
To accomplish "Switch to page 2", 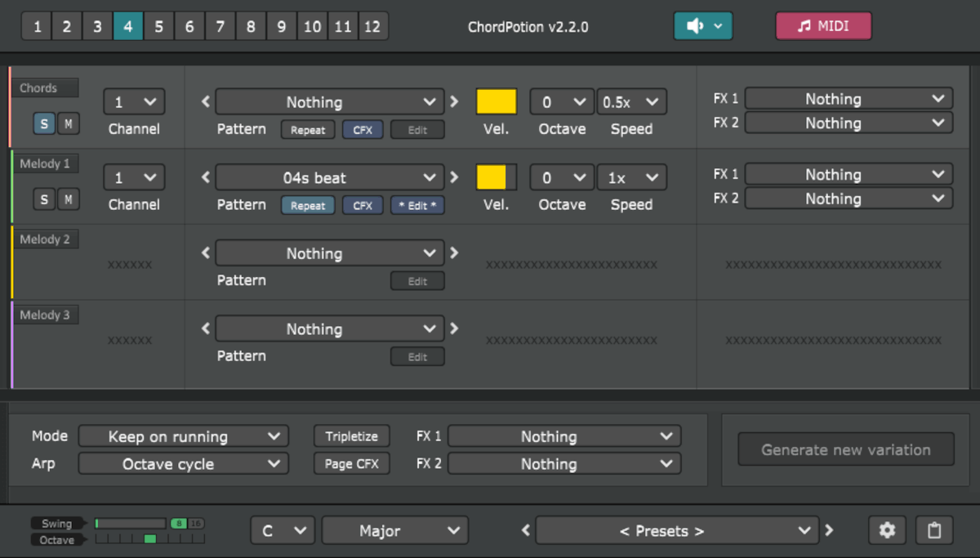I will pyautogui.click(x=67, y=26).
